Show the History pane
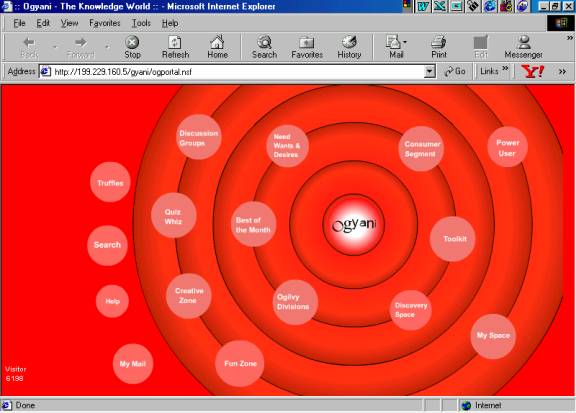Image resolution: width=576 pixels, height=413 pixels. [x=349, y=48]
